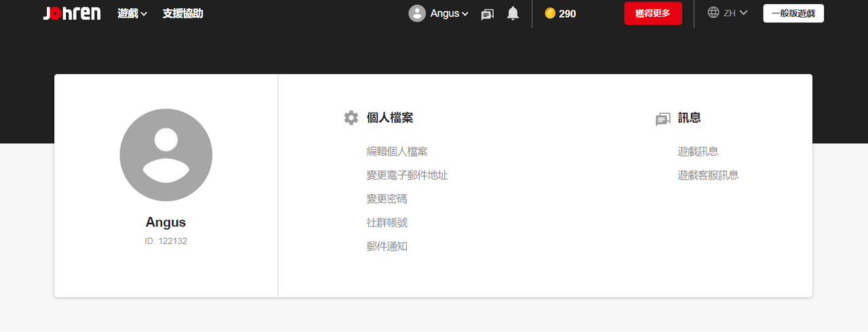Image resolution: width=868 pixels, height=332 pixels.
Task: Click the gear icon beside 個人檔案
Action: (x=351, y=118)
